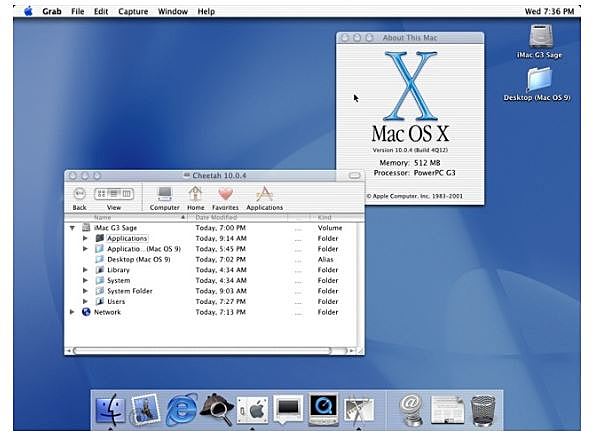This screenshot has width=593, height=445.
Task: Open the Help menu
Action: pyautogui.click(x=206, y=11)
